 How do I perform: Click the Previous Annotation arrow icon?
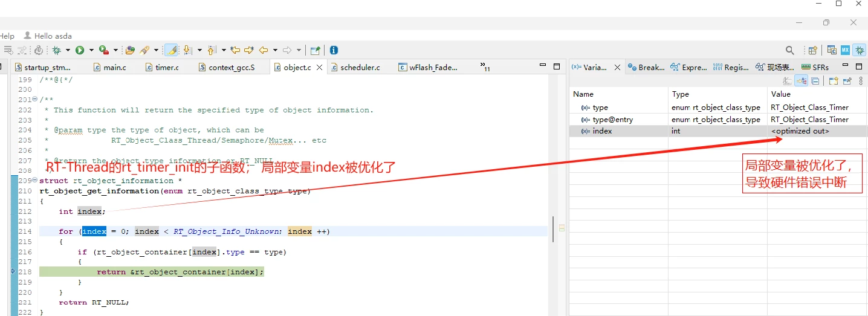point(212,50)
